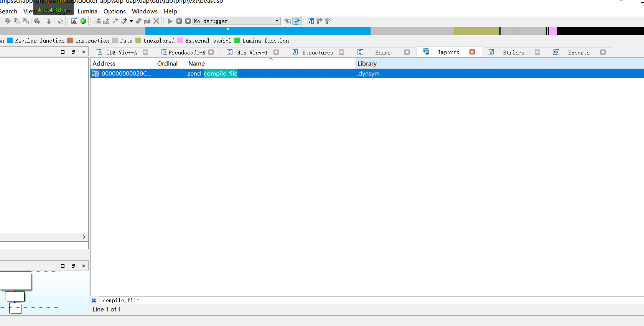Click icon right of the debugger dropdown
Viewport: 644px width, 326px height.
click(287, 21)
